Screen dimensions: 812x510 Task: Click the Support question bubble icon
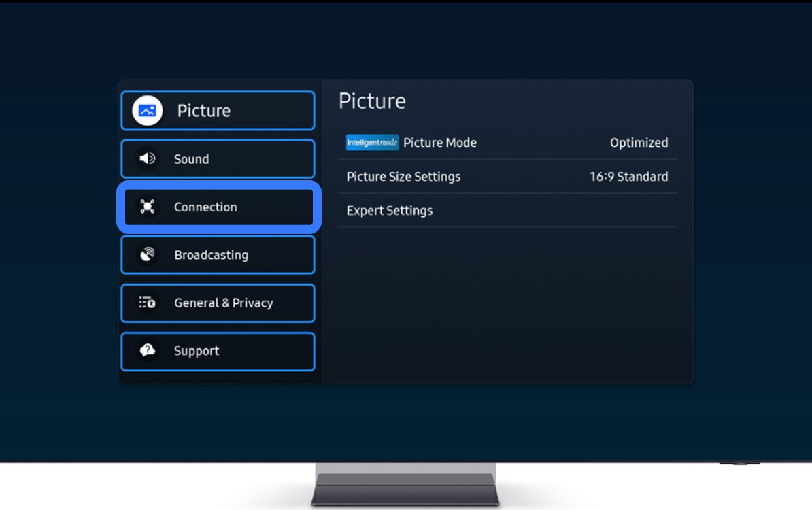[x=148, y=351]
